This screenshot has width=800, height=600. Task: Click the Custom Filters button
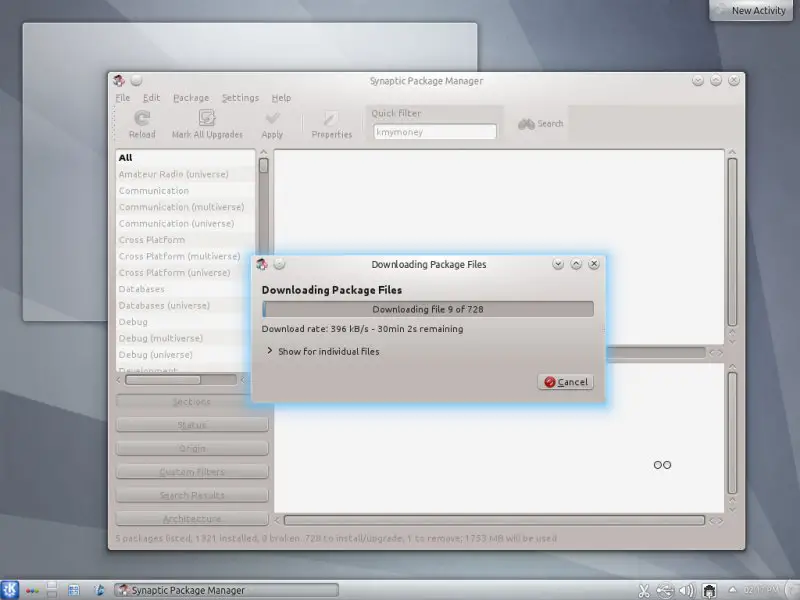(x=192, y=472)
